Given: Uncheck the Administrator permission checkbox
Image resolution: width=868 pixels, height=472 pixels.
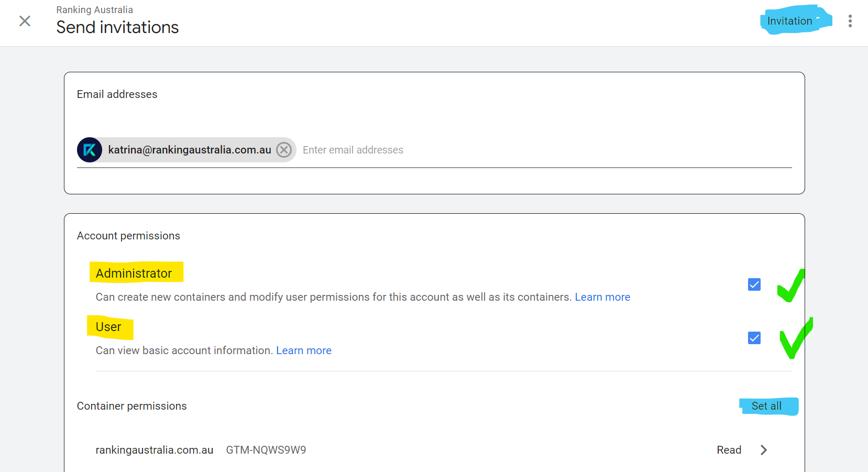Looking at the screenshot, I should point(754,284).
